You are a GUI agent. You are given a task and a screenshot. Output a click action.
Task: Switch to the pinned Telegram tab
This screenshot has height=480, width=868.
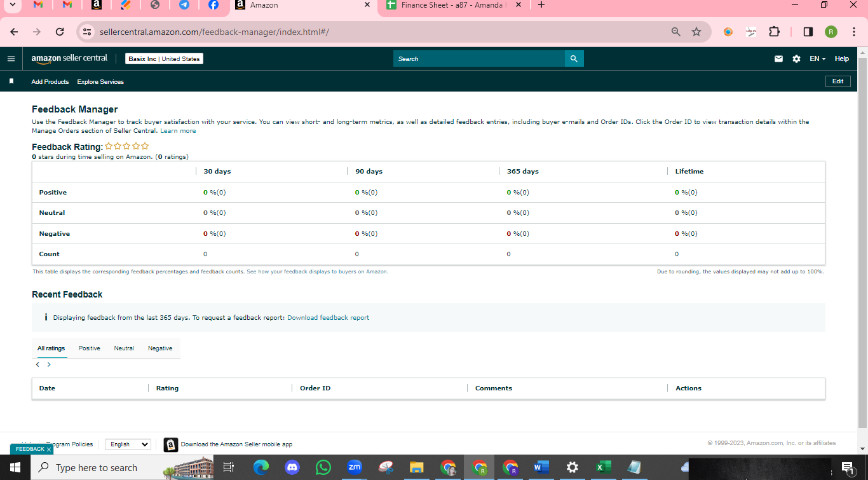pyautogui.click(x=184, y=5)
